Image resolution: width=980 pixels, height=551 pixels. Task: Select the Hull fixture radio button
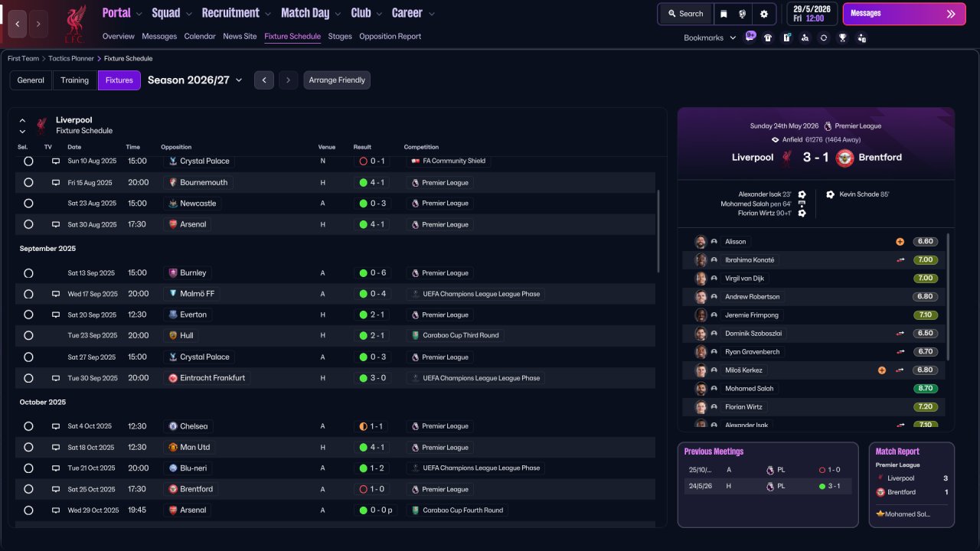[x=28, y=335]
